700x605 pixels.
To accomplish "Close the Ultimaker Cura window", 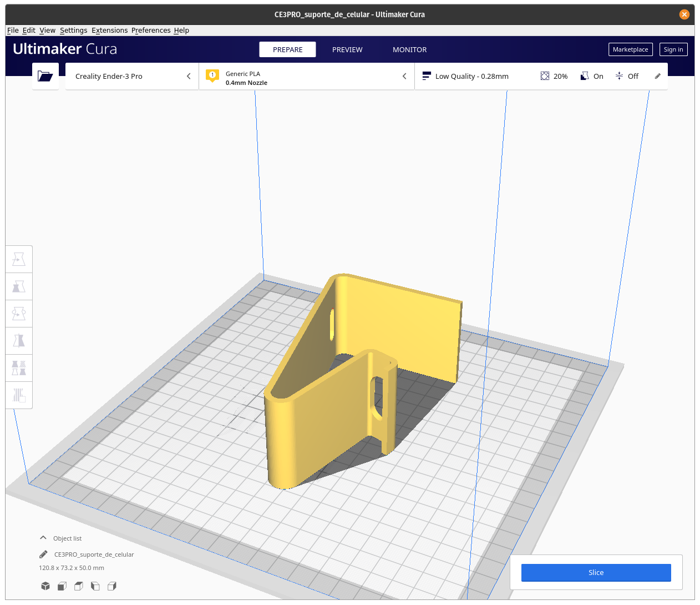I will [x=684, y=14].
